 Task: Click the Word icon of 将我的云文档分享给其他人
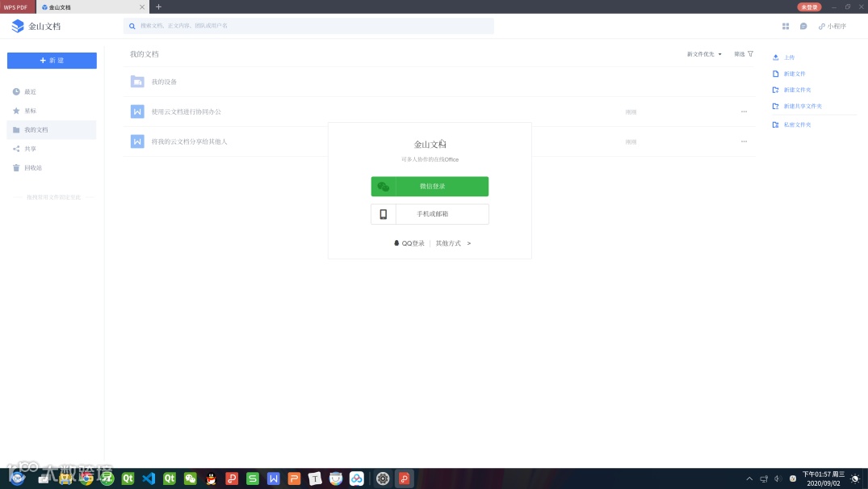pyautogui.click(x=137, y=141)
